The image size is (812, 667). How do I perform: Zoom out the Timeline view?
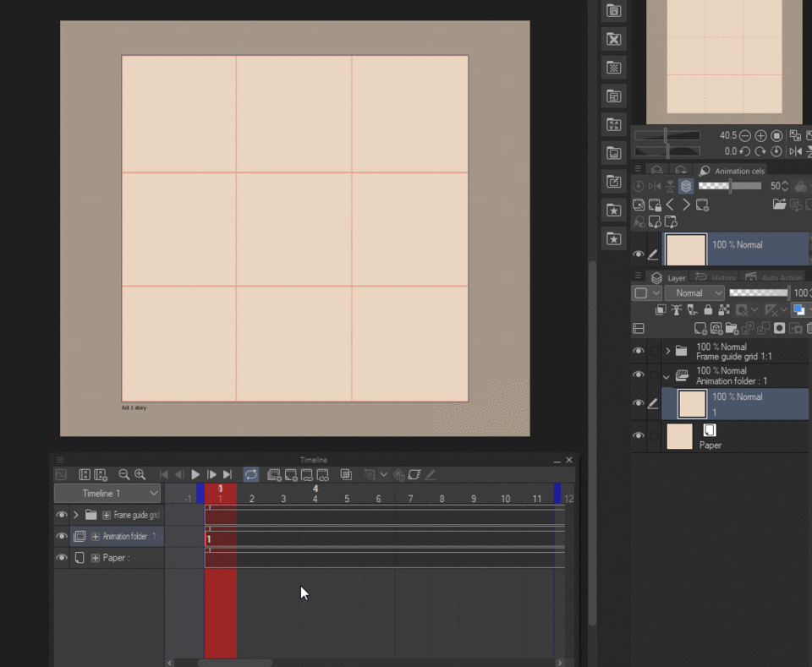(124, 475)
